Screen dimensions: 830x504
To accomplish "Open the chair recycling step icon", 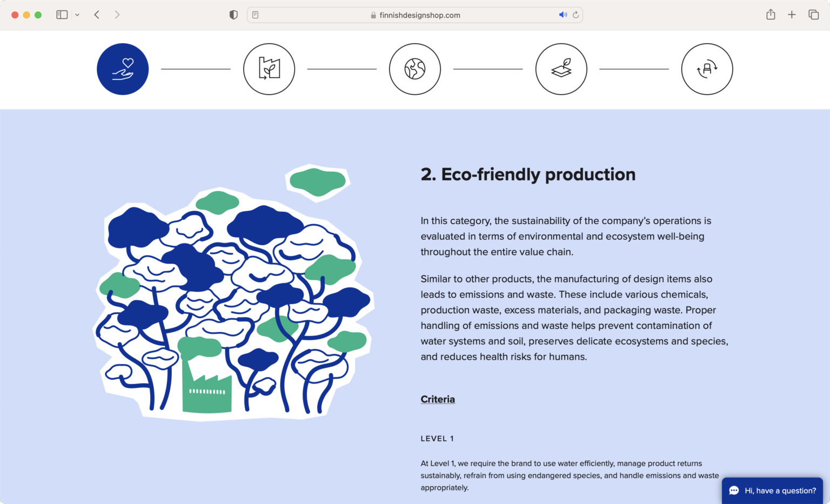I will click(707, 69).
